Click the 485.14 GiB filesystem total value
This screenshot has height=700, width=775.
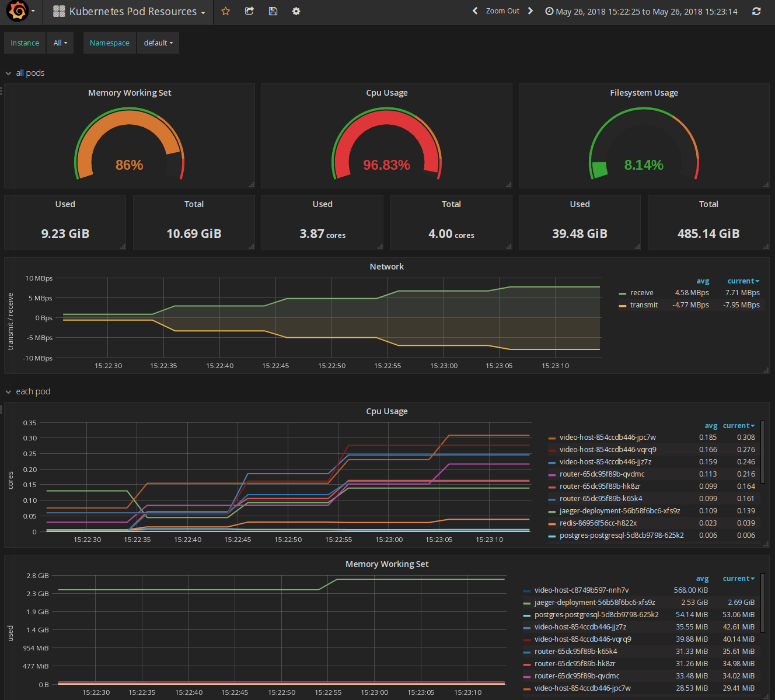click(708, 234)
